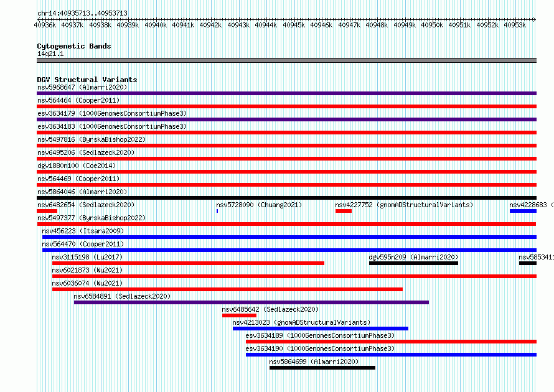Click esv3634183 (1000GenomesConsortiumPhase3) label
Viewport: 554px width, 392px height.
112,126
